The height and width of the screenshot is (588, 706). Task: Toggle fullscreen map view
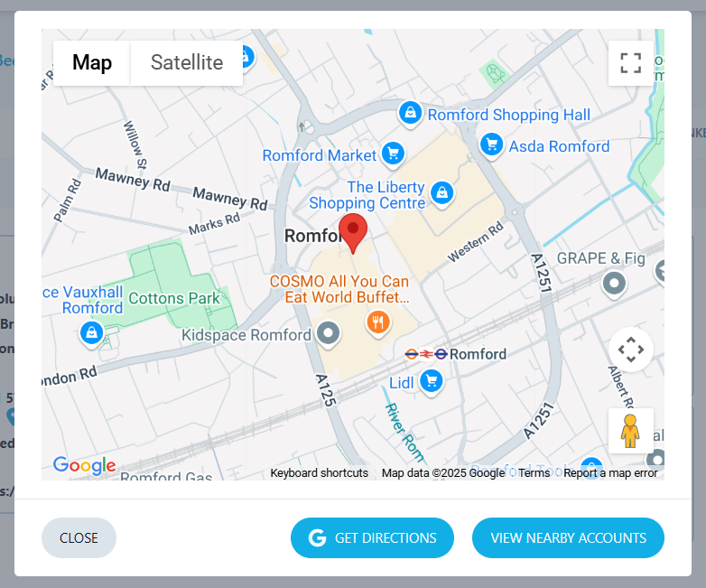pos(630,63)
